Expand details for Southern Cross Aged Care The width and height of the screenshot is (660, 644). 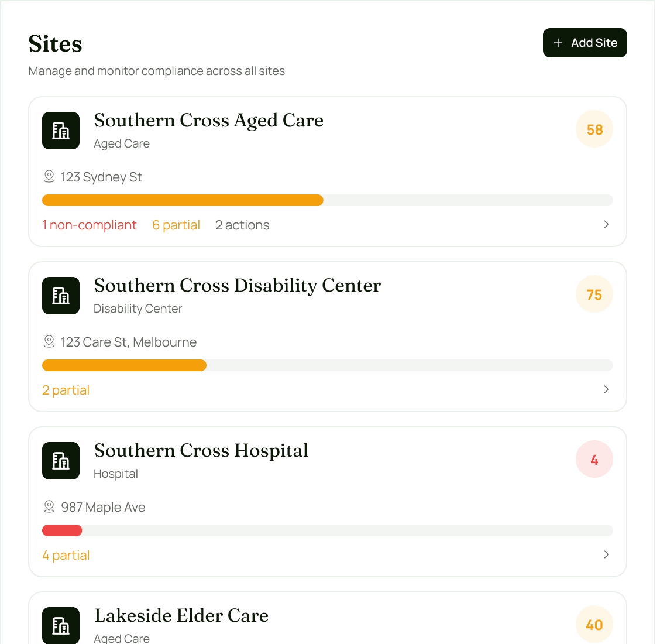coord(606,224)
